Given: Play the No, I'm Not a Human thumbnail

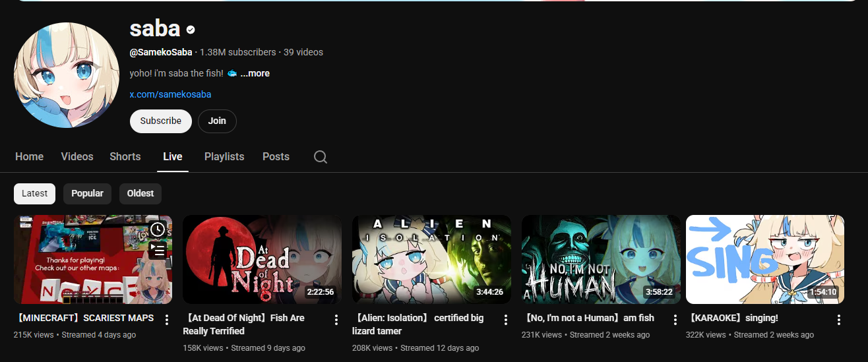Looking at the screenshot, I should tap(601, 259).
